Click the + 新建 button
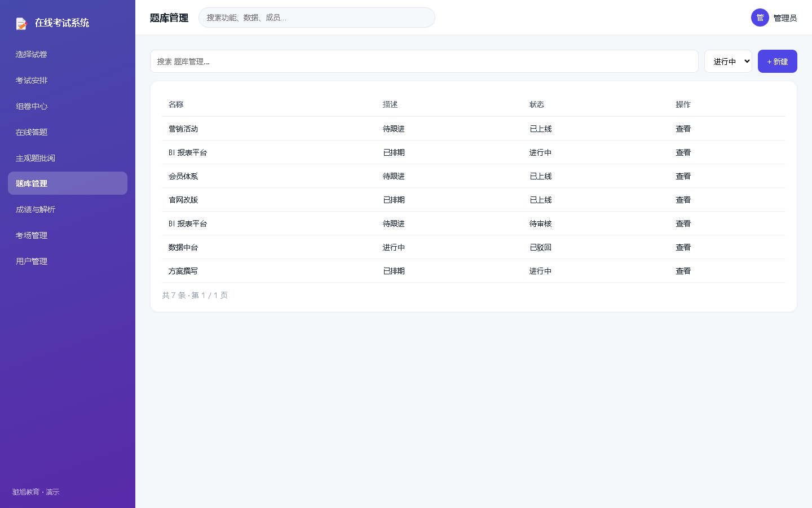The image size is (812, 508). pyautogui.click(x=778, y=62)
